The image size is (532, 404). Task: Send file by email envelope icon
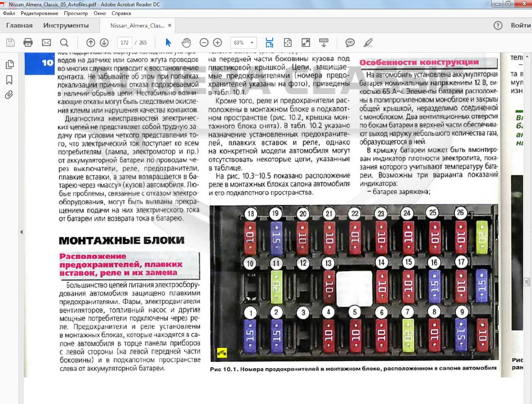(46, 43)
